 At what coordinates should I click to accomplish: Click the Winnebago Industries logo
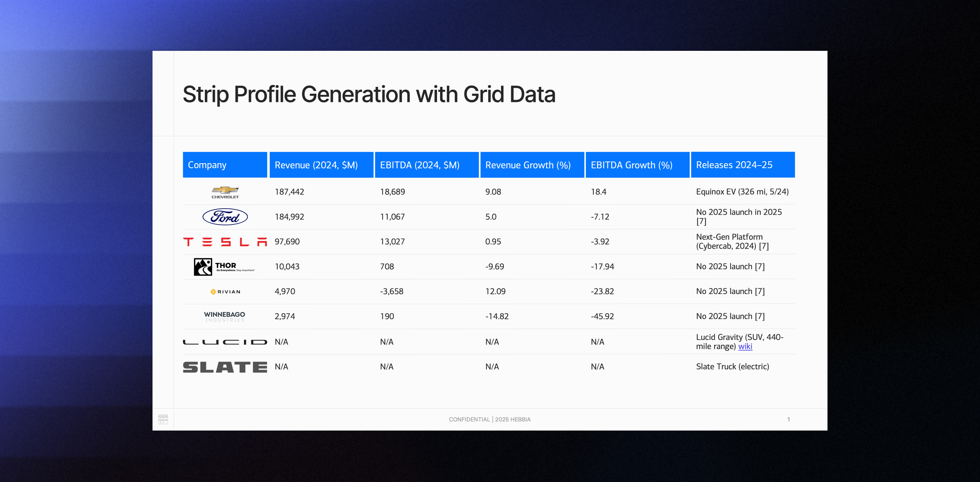224,317
